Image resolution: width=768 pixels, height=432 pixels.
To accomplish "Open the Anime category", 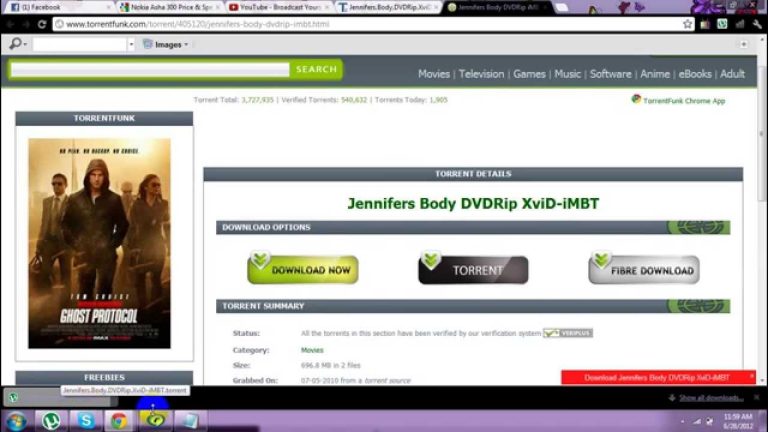I will coord(655,74).
